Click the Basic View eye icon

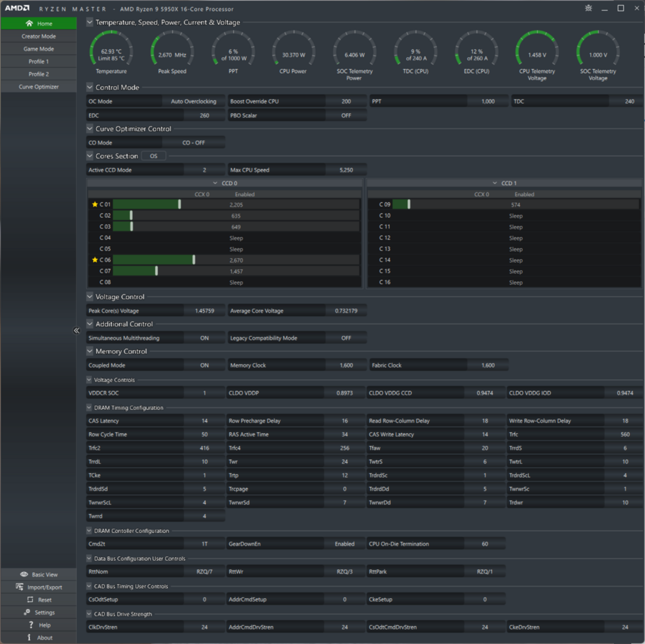coord(24,574)
